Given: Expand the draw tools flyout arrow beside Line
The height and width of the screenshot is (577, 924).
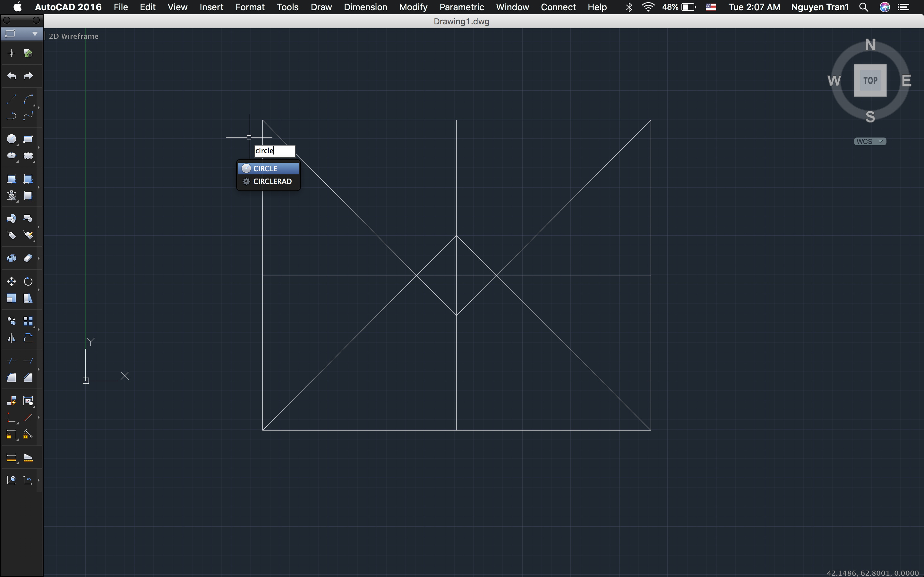Looking at the screenshot, I should point(38,108).
